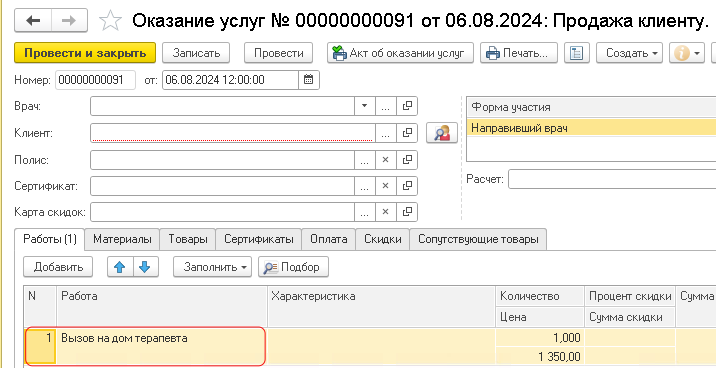Click the price value 1 350,00
The image size is (716, 368).
point(540,356)
